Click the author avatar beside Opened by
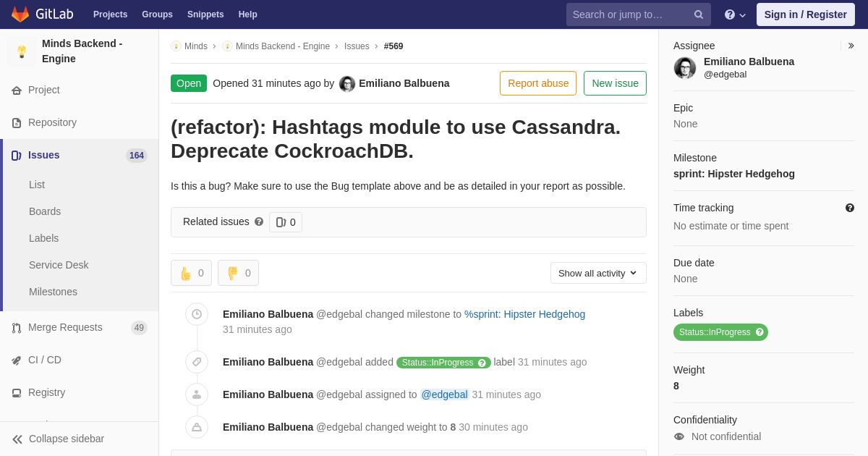The width and height of the screenshot is (868, 456). (347, 84)
